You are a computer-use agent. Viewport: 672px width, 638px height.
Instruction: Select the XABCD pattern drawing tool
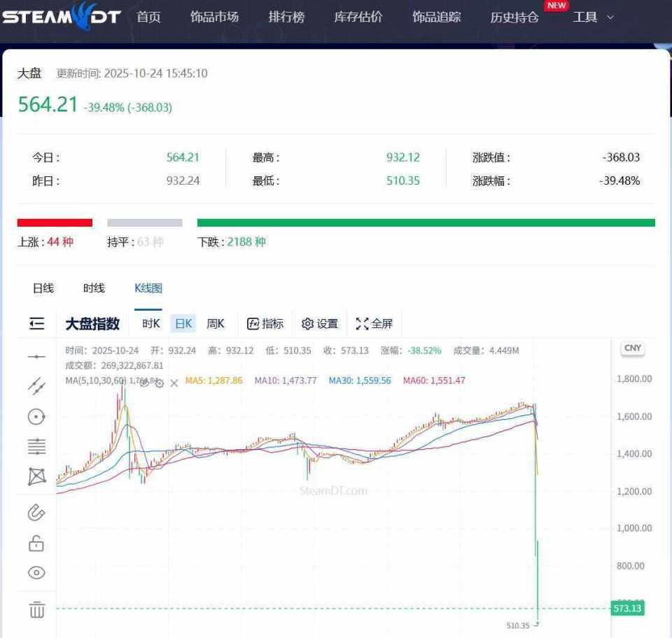[36, 476]
